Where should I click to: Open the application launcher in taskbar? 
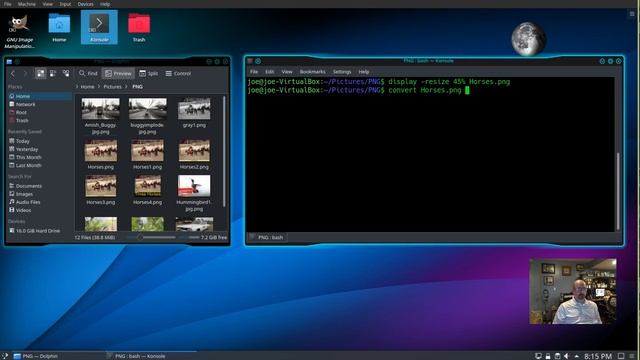[4, 356]
